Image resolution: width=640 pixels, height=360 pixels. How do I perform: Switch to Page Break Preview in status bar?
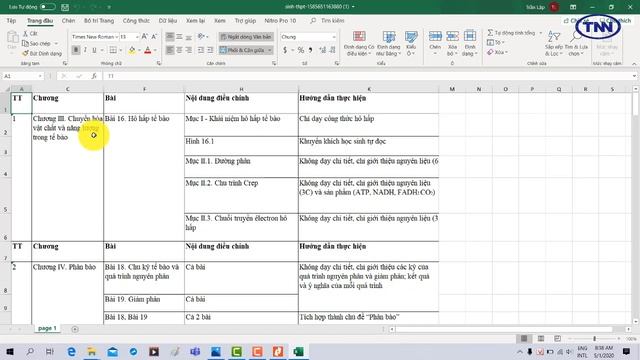[x=558, y=338]
